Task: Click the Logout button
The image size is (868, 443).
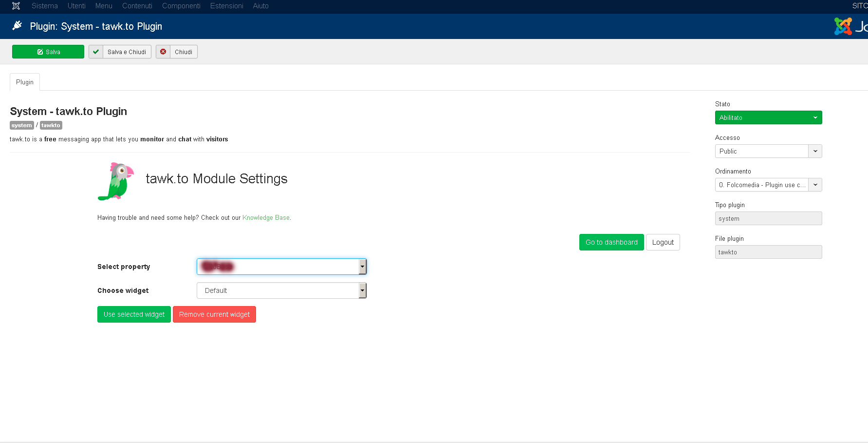Action: (663, 242)
